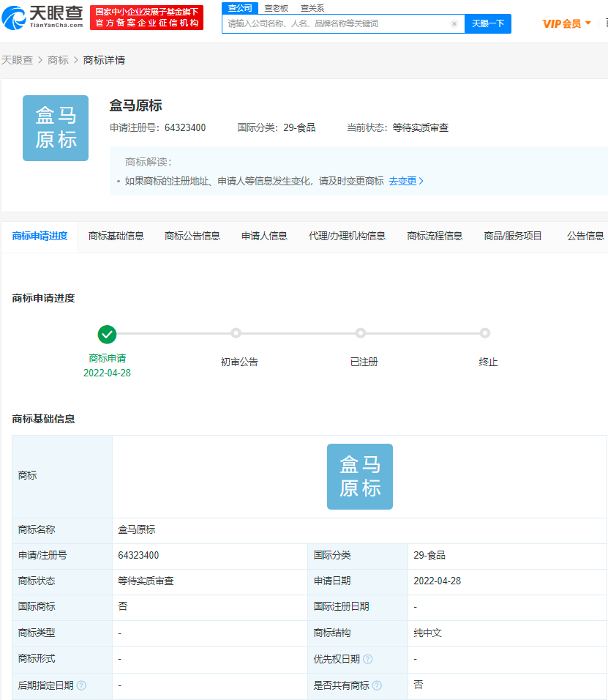Switch to the 商标公告信息 tab

[192, 237]
